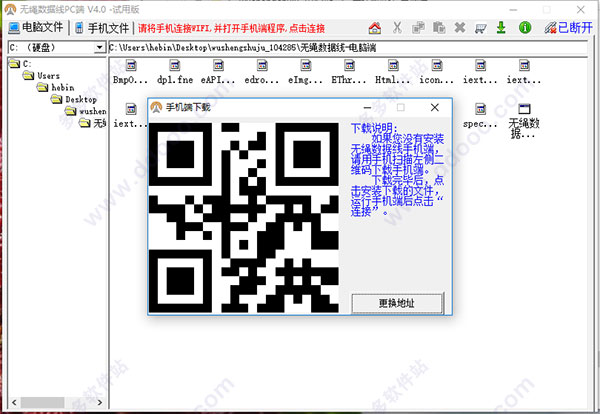Click the home icon in toolbar
Screen dimensions: 600x414
point(375,28)
